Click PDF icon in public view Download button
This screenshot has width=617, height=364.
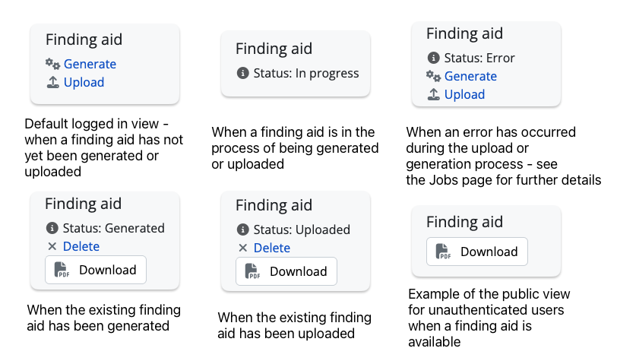[445, 252]
